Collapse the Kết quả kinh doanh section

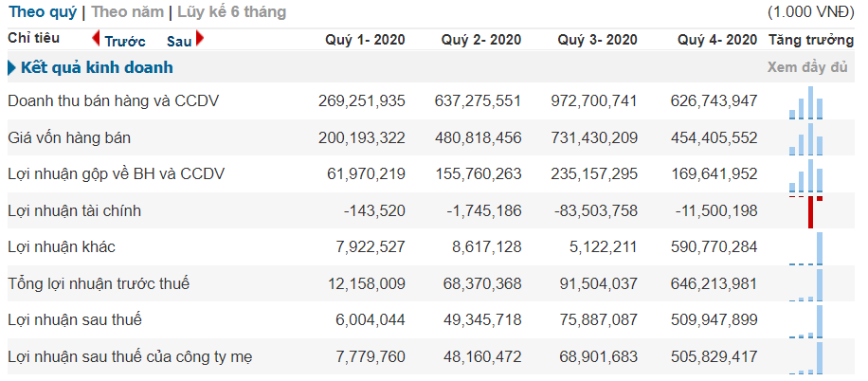pos(12,68)
